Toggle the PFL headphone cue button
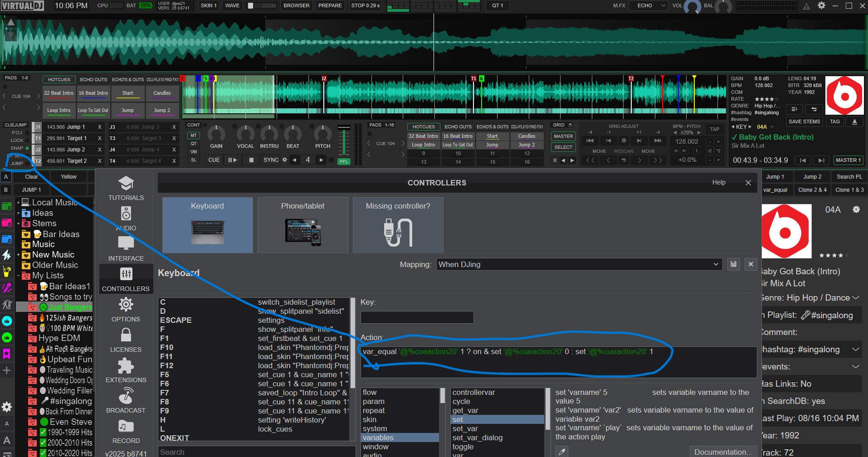The height and width of the screenshot is (457, 868). (344, 161)
